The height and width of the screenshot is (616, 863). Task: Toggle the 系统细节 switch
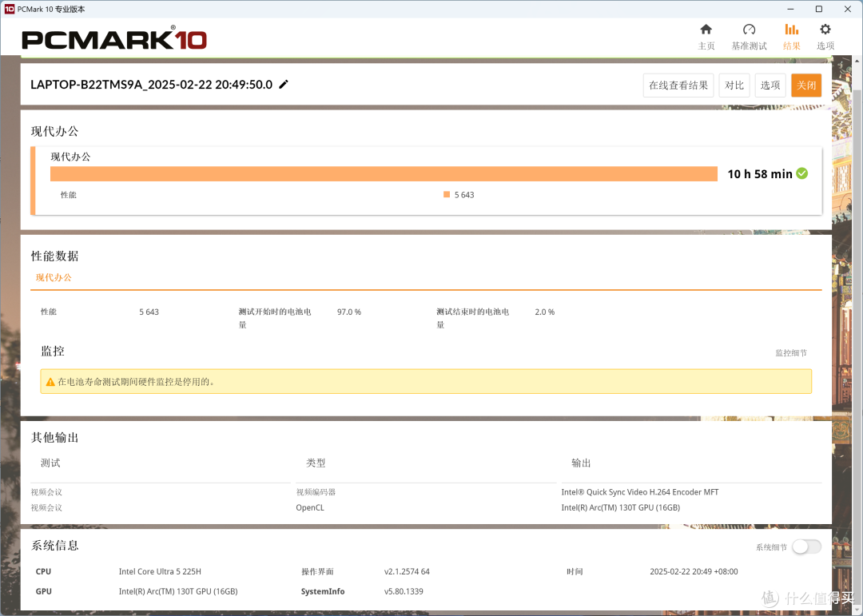[807, 546]
